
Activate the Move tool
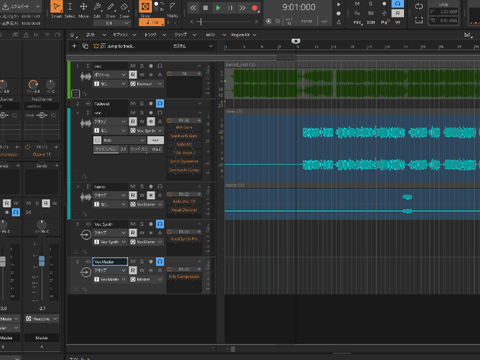click(x=83, y=7)
